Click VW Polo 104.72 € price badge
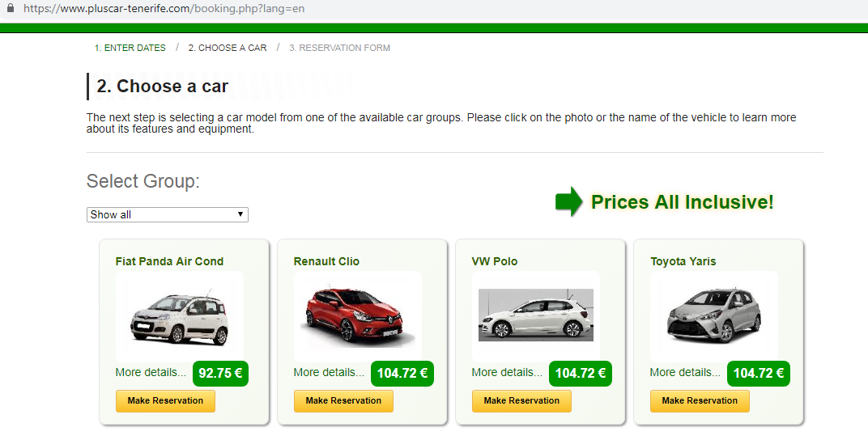 coord(581,373)
